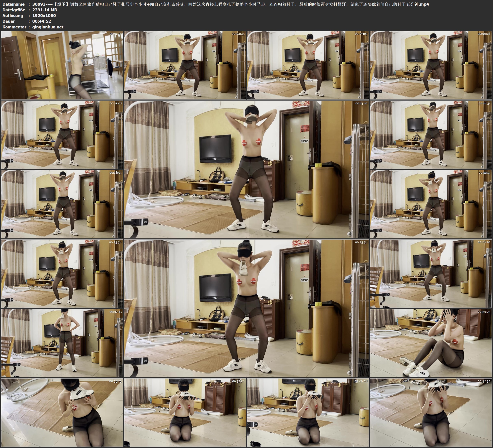
Task: Click the 1920x1080 resolution value
Action: click(44, 15)
